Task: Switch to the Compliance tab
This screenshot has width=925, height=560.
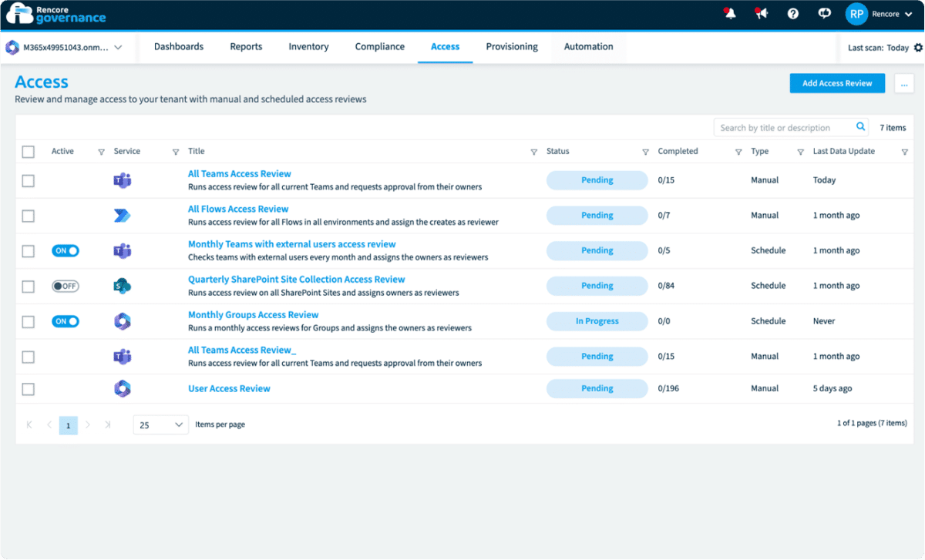Action: (x=379, y=46)
